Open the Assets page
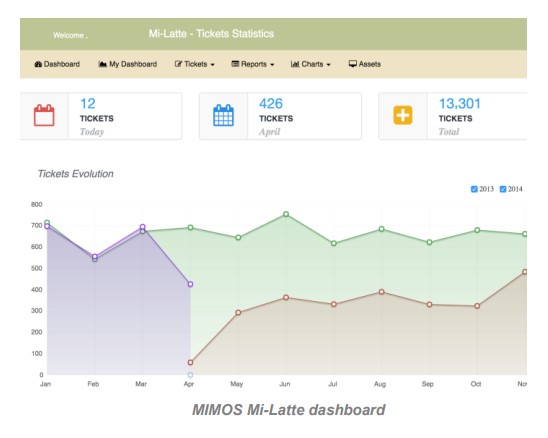 [365, 64]
